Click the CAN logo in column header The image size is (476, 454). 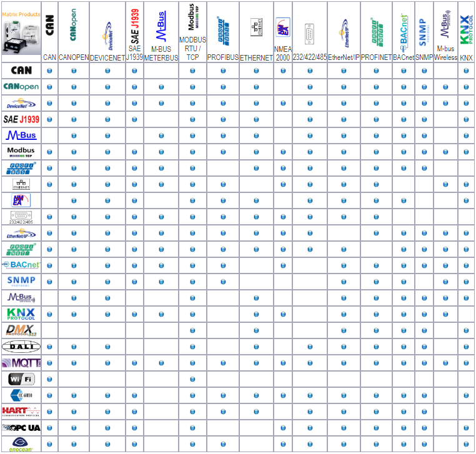coord(49,26)
